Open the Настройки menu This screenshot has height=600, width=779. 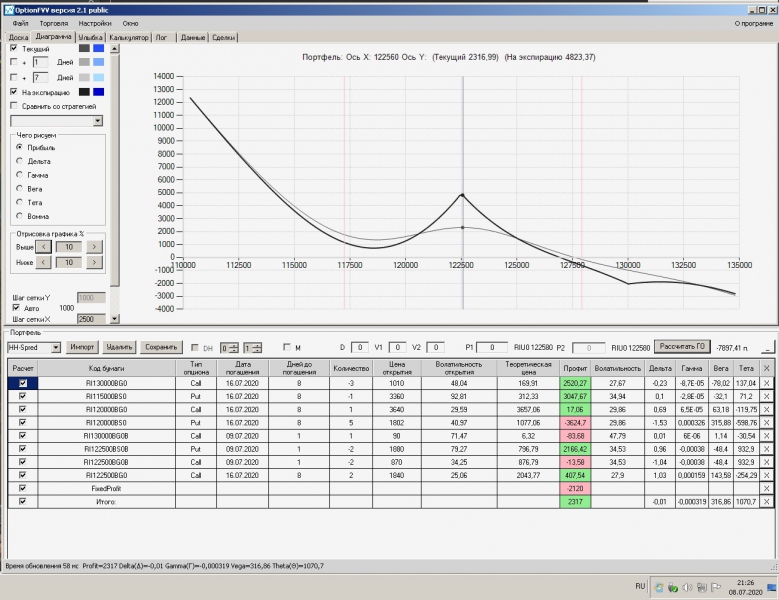tap(95, 22)
